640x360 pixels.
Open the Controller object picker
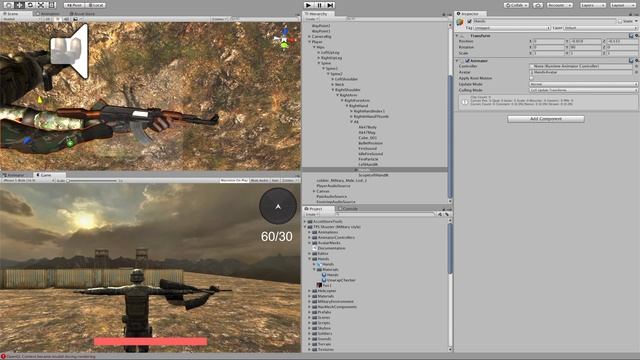(x=636, y=66)
